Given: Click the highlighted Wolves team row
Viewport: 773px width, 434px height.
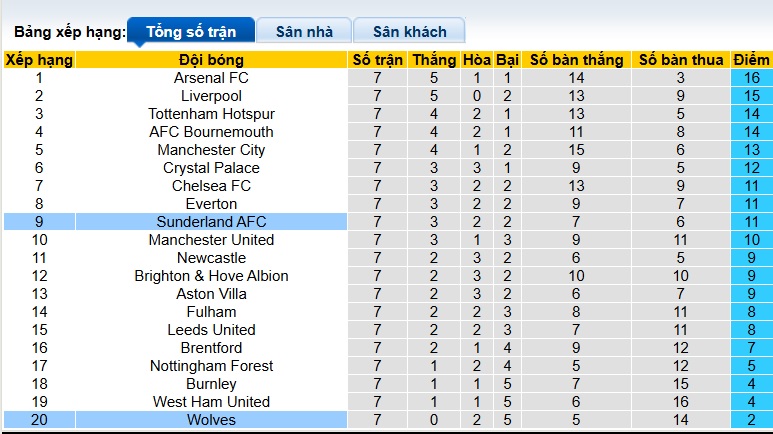Looking at the screenshot, I should 211,420.
